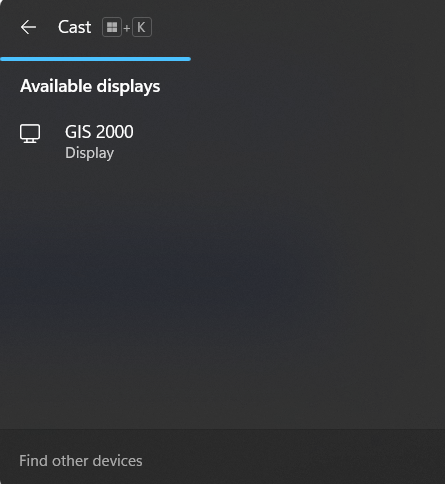Click the word "displays" in the heading
This screenshot has height=484, width=445.
point(128,87)
